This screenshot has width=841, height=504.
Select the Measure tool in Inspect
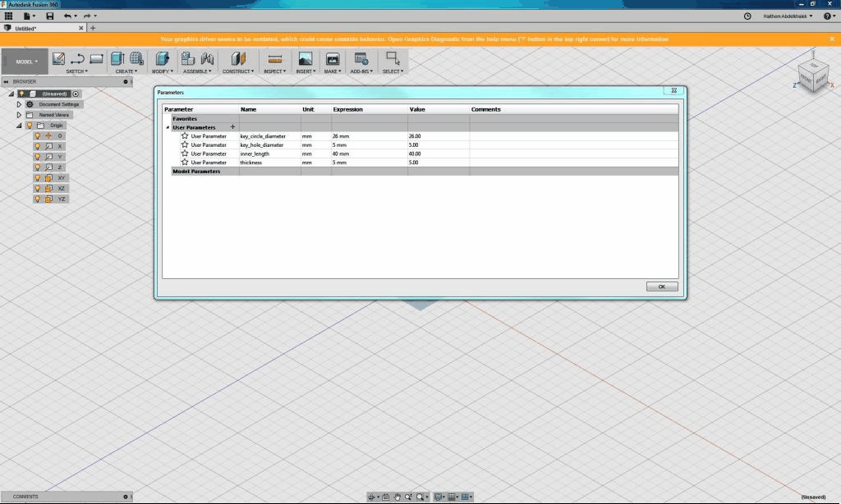click(x=274, y=59)
